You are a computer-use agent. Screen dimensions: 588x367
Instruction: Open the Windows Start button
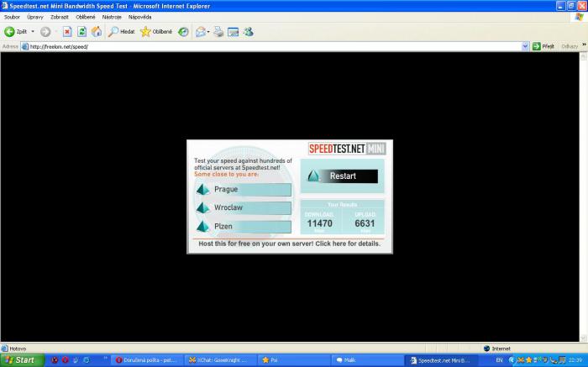pyautogui.click(x=22, y=360)
